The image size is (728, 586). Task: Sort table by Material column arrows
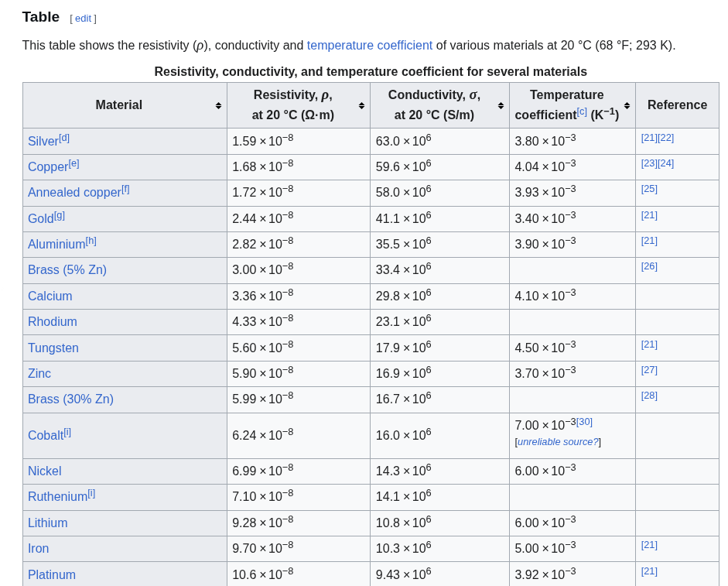click(218, 105)
